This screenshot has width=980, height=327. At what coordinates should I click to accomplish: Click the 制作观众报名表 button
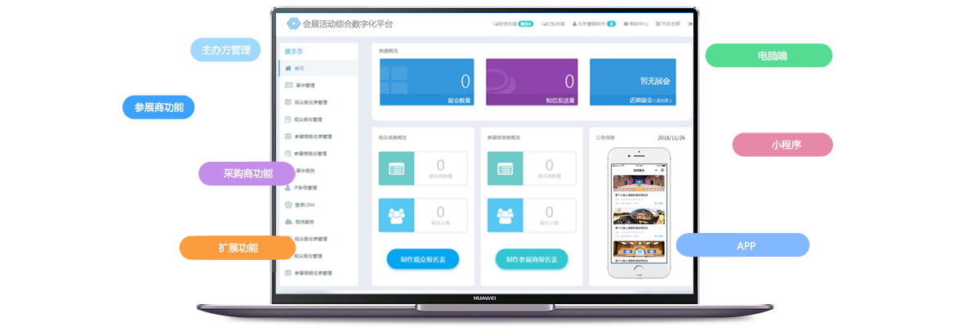[423, 259]
